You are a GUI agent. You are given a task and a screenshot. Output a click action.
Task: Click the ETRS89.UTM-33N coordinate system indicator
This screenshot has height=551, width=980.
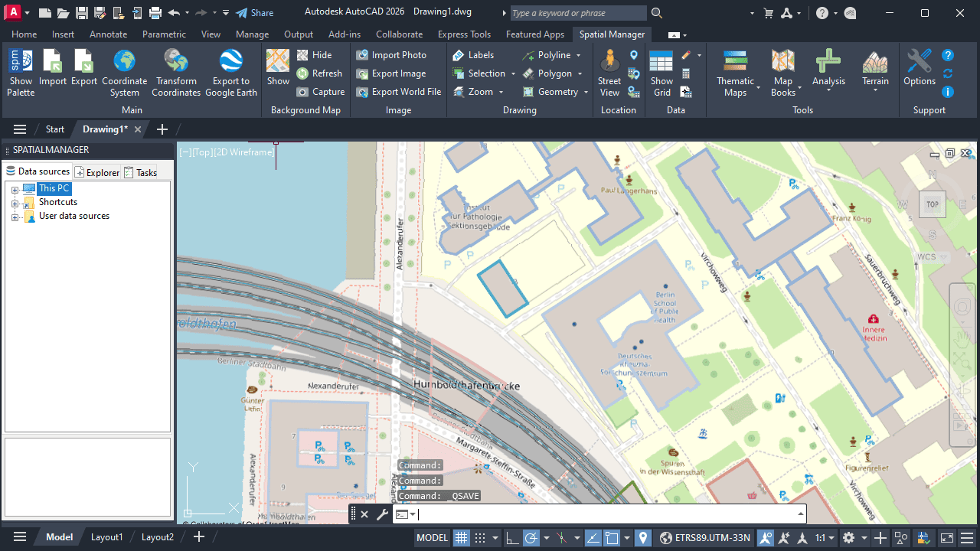(x=704, y=538)
